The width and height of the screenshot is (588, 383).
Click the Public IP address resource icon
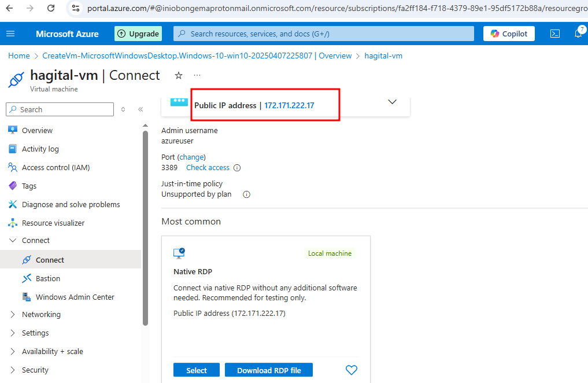(179, 102)
